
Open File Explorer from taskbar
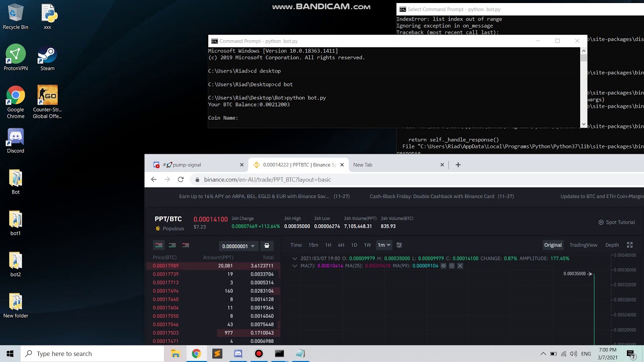(x=176, y=353)
